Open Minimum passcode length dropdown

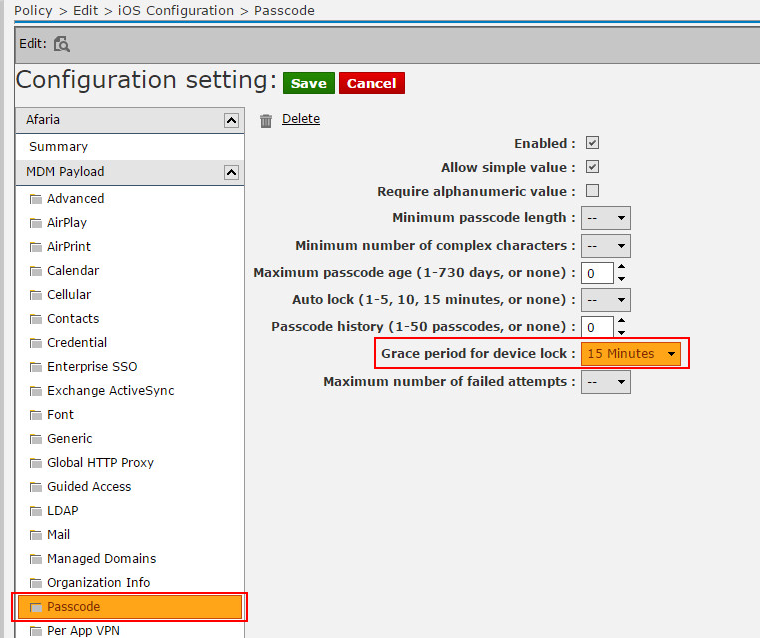tap(606, 218)
